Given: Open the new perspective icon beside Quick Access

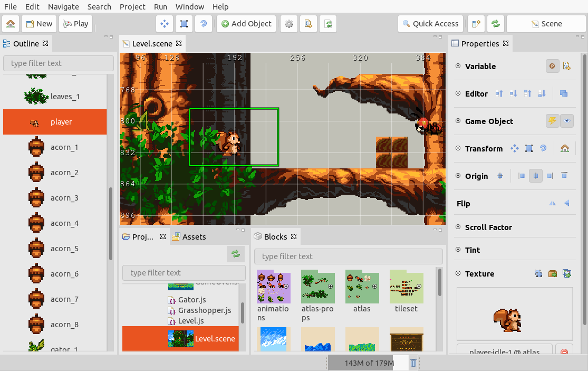Looking at the screenshot, I should point(476,24).
